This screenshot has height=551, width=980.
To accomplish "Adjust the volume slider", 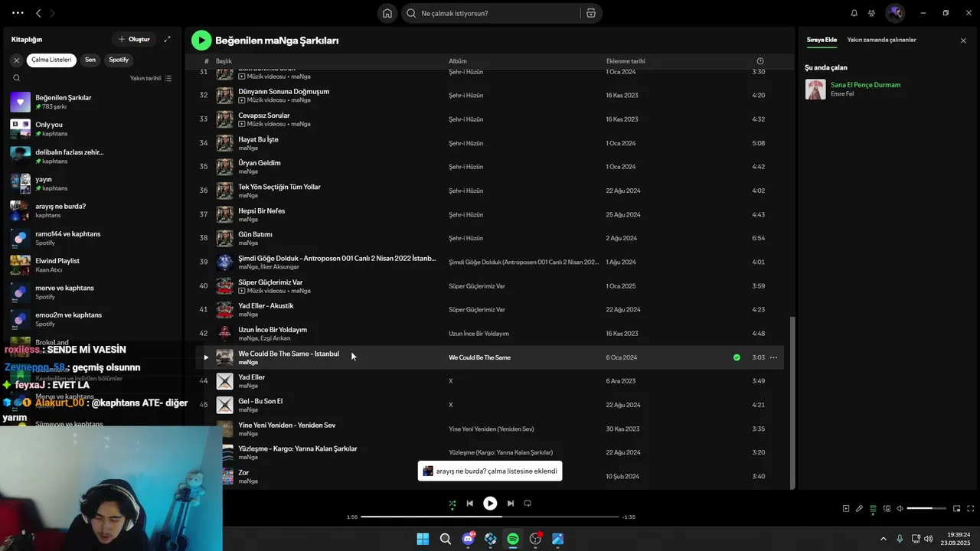I will click(x=927, y=508).
